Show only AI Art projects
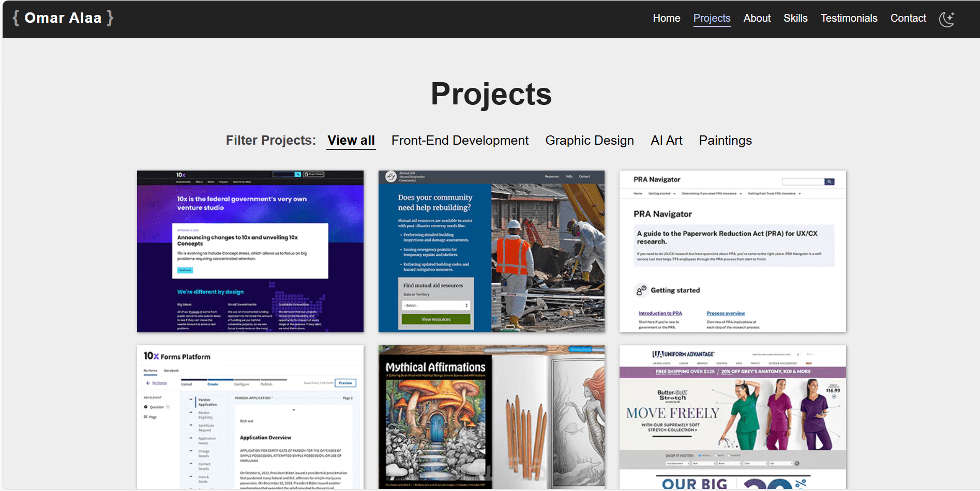Screen dimensions: 980x491 pos(666,141)
